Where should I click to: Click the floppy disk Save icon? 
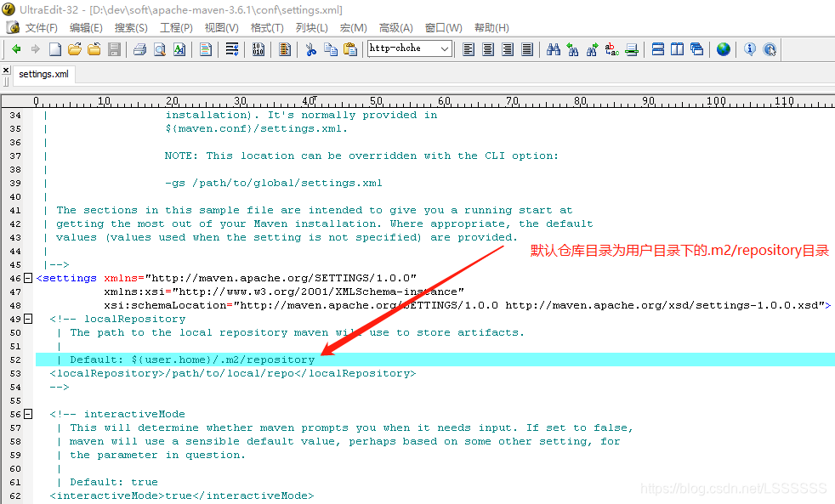click(x=114, y=49)
